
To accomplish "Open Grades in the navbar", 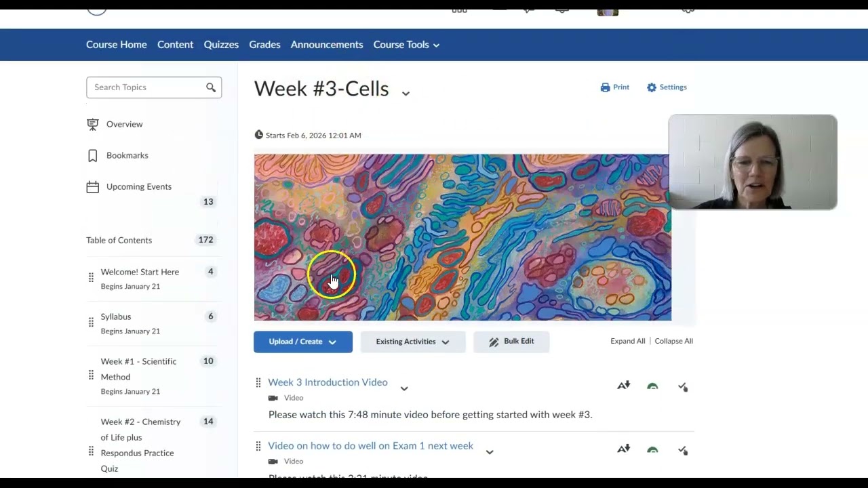I will [264, 45].
